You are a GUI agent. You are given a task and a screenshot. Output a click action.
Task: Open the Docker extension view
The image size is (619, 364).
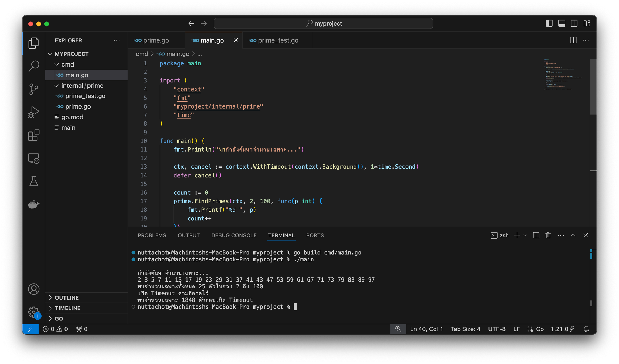coord(34,204)
